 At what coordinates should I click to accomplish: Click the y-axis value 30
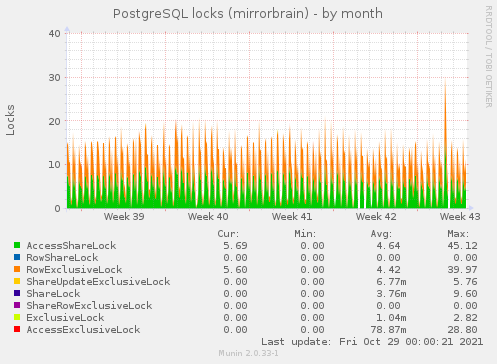point(55,78)
